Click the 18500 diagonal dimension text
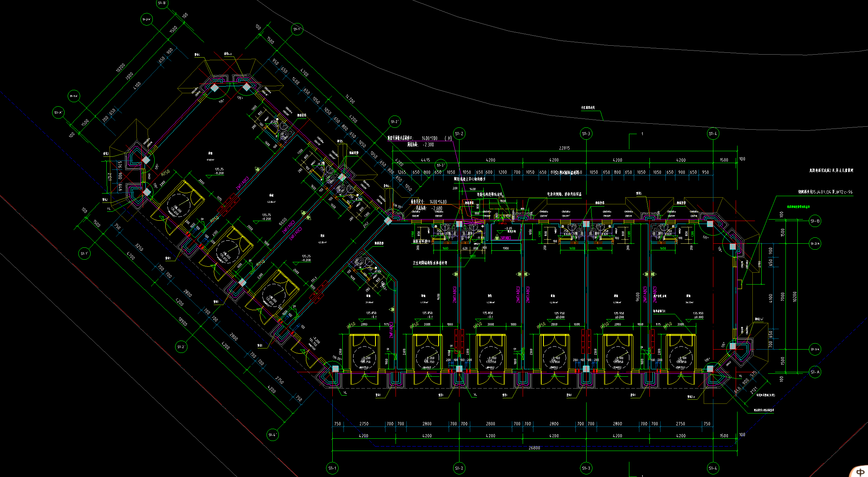This screenshot has width=868, height=477. [x=183, y=321]
